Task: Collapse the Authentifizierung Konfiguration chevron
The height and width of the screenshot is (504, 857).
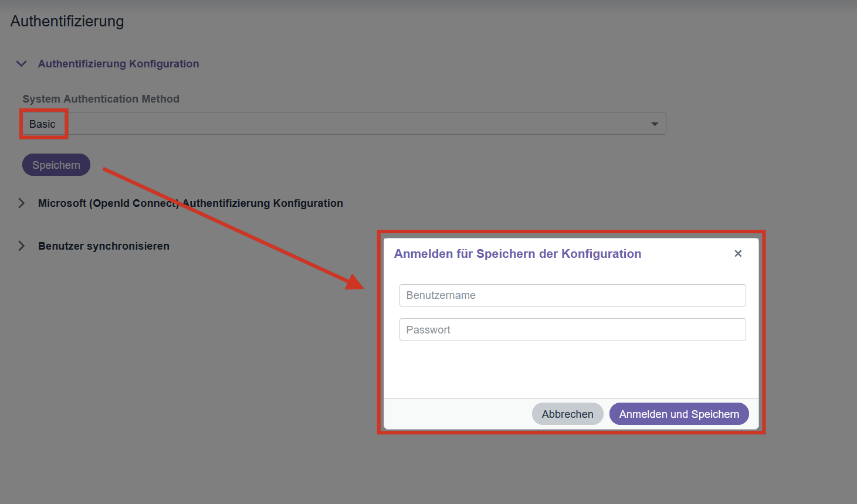Action: tap(22, 64)
